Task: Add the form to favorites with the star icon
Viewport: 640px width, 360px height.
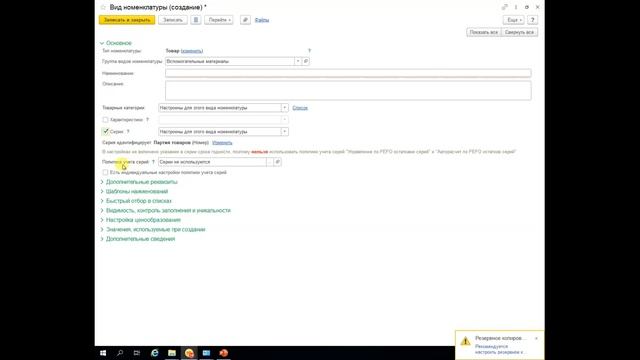Action: pos(103,7)
